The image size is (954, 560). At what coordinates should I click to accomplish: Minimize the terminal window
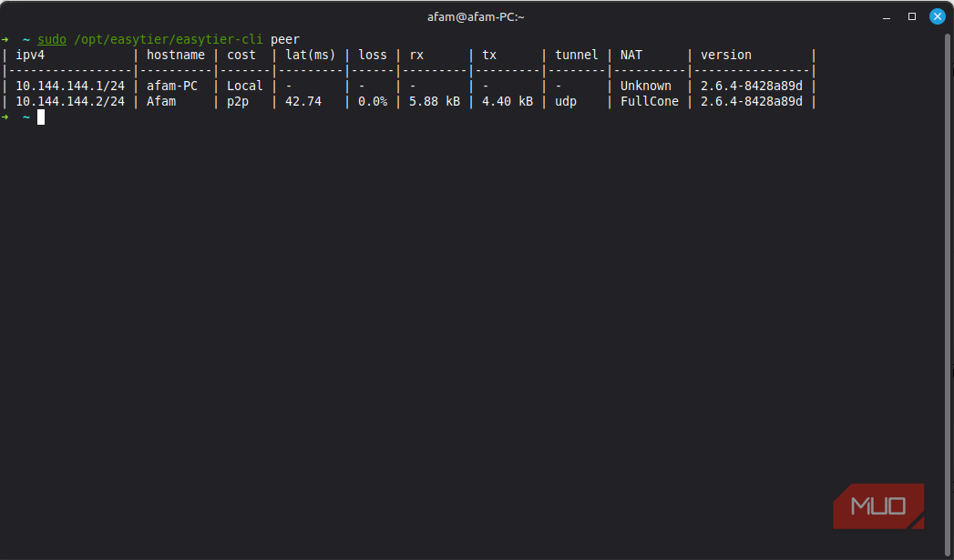click(887, 17)
